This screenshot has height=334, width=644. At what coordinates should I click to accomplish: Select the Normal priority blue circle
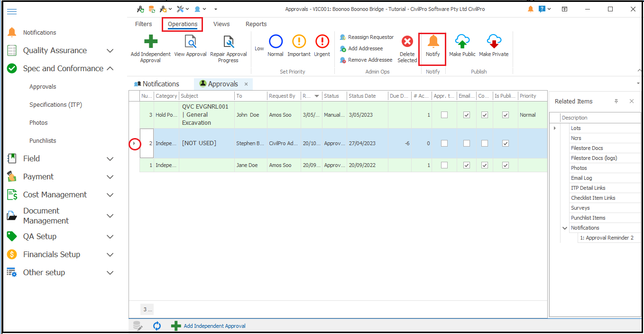coord(276,42)
